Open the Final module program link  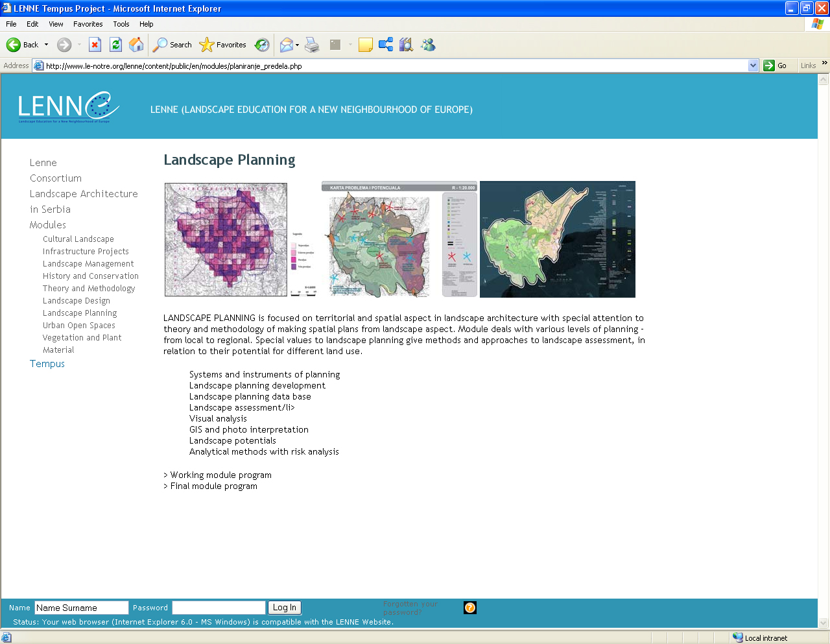pos(213,486)
